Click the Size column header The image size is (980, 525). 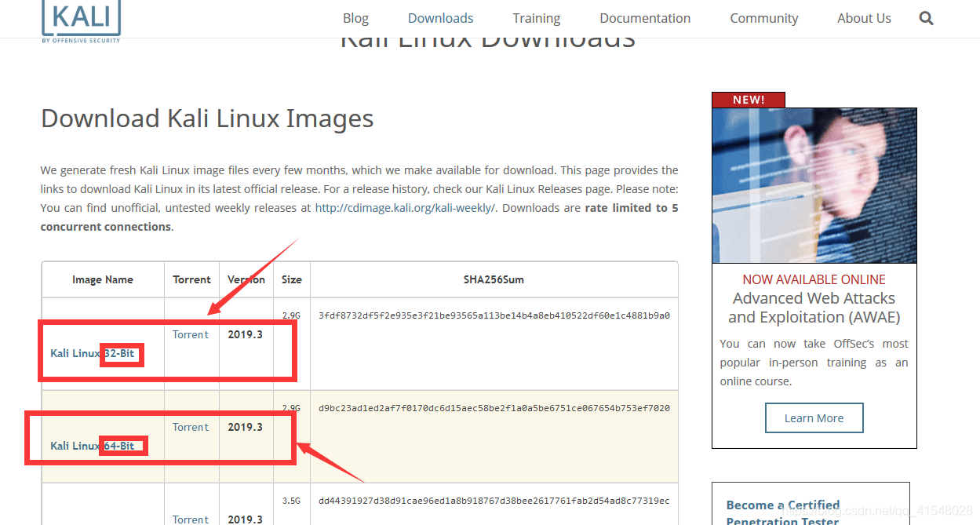(x=292, y=279)
